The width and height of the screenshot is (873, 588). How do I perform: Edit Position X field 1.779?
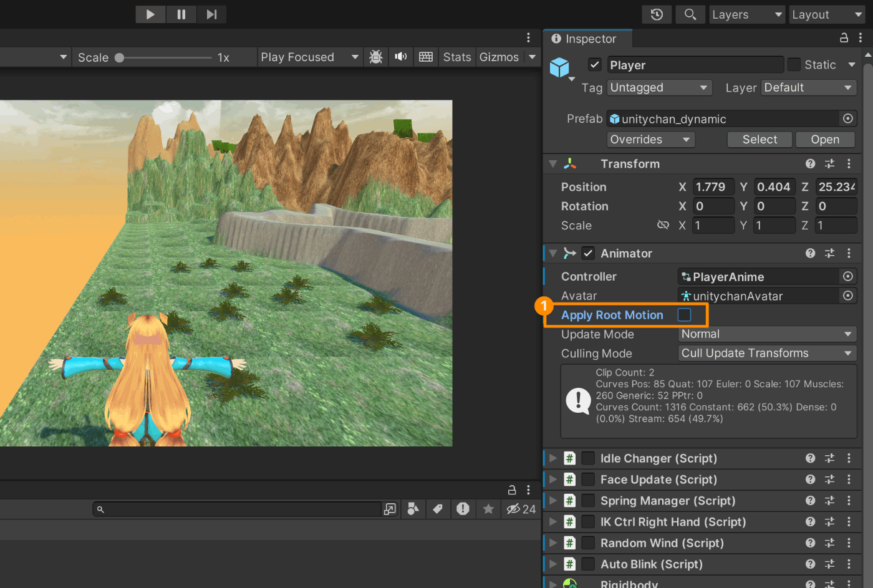(713, 187)
